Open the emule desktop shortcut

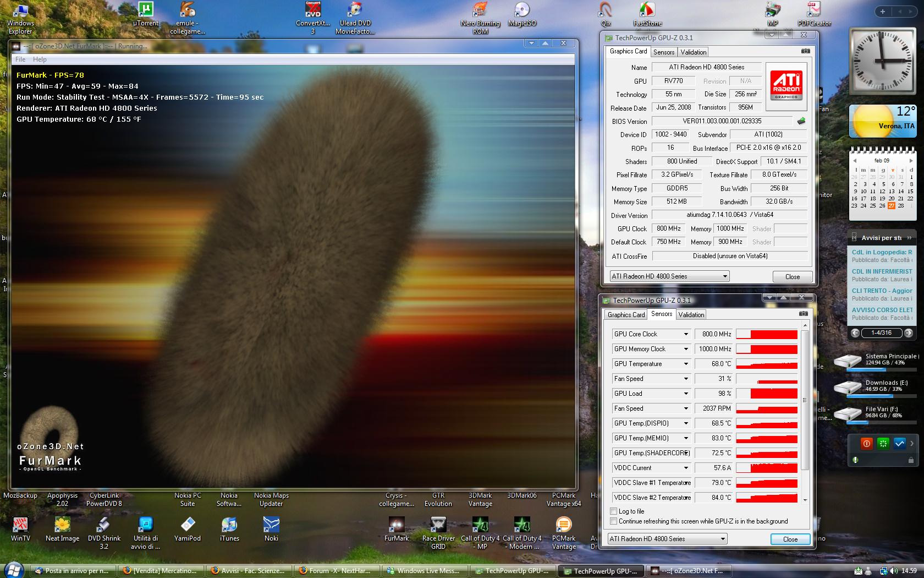click(x=188, y=18)
